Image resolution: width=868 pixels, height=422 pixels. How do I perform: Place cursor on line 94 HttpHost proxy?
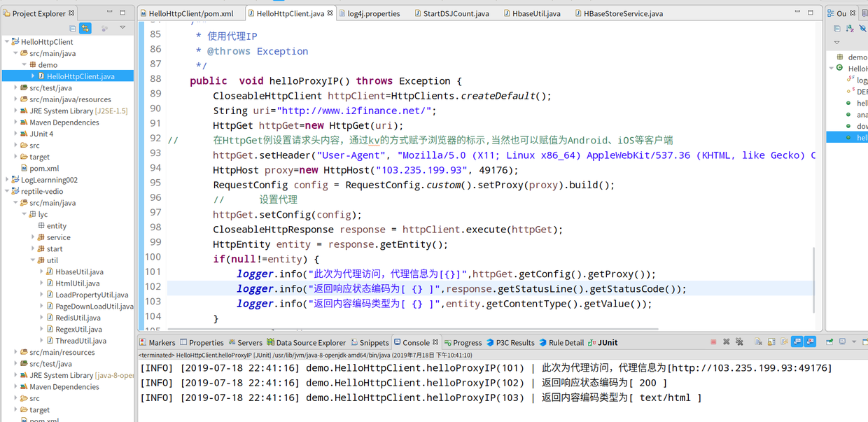365,169
